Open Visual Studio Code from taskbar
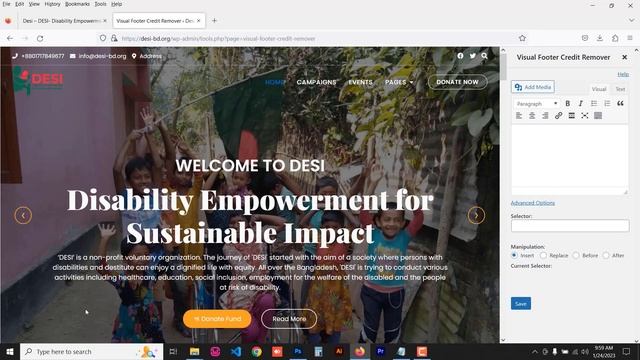The width and height of the screenshot is (640, 360). point(236,351)
